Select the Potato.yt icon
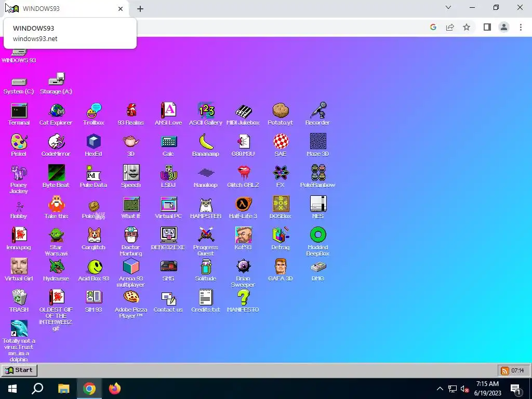 coord(280,111)
